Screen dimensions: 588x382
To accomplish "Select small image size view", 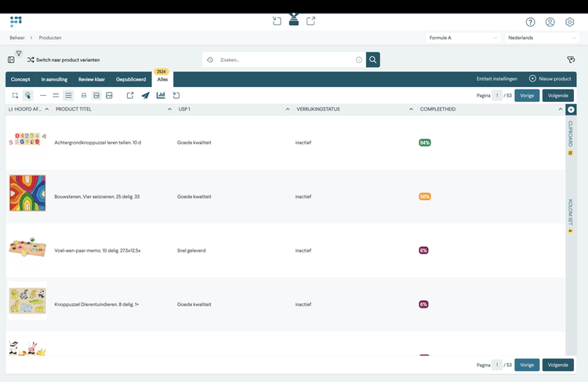I will pyautogui.click(x=84, y=96).
